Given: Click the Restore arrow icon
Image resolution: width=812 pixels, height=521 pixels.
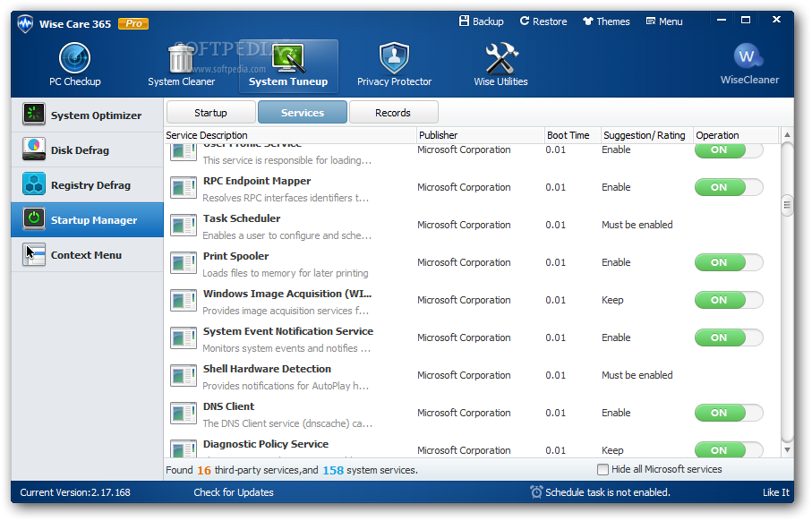Looking at the screenshot, I should coord(525,21).
